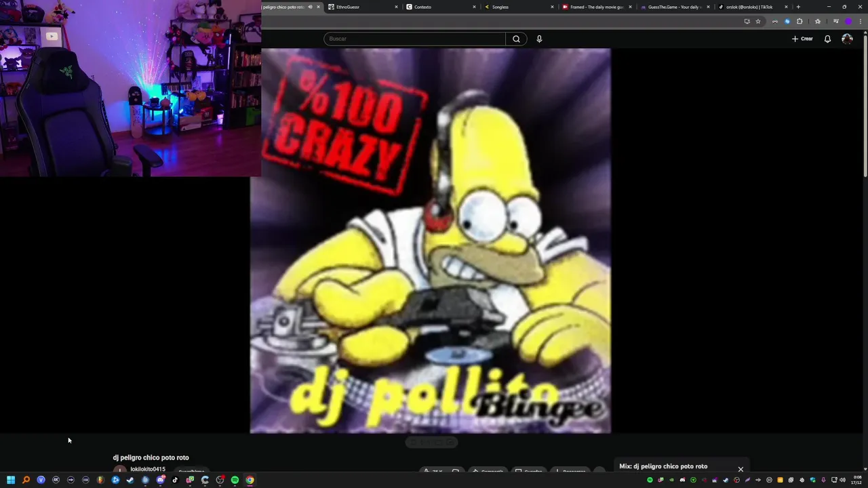Open a new browser tab
The width and height of the screenshot is (868, 488).
coord(798,7)
